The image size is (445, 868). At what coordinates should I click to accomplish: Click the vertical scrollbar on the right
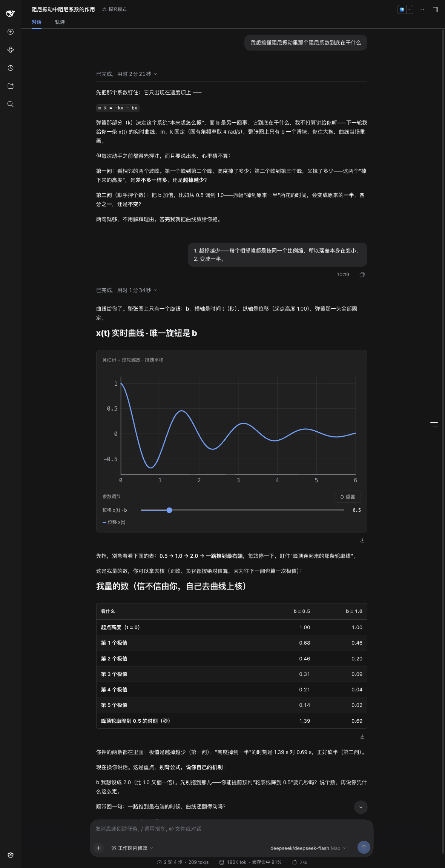(443, 442)
